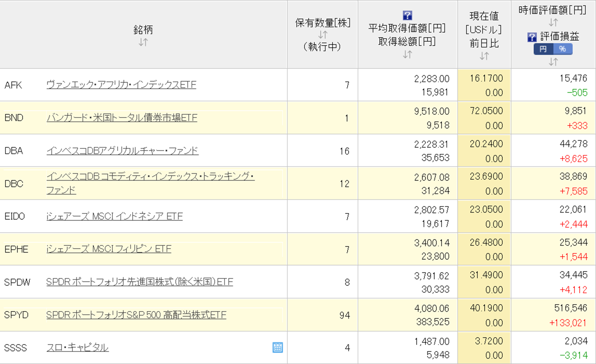Open iシェアーズ MSCI インドネシア ETF
596x364 pixels.
click(114, 216)
